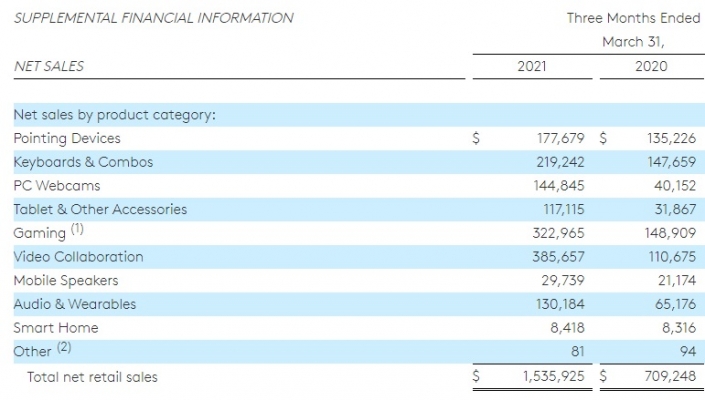The height and width of the screenshot is (400, 705).
Task: Click the value 219,242
Action: tap(560, 162)
